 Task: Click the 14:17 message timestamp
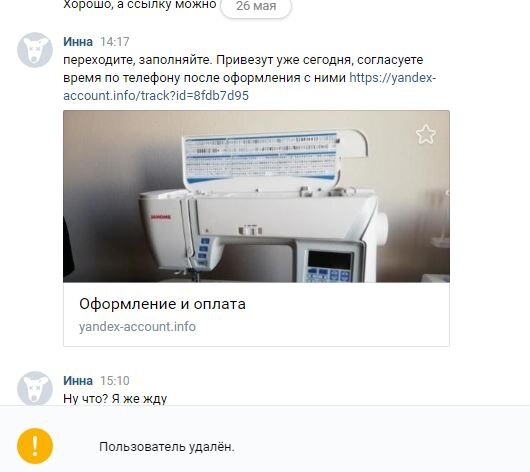click(x=115, y=42)
